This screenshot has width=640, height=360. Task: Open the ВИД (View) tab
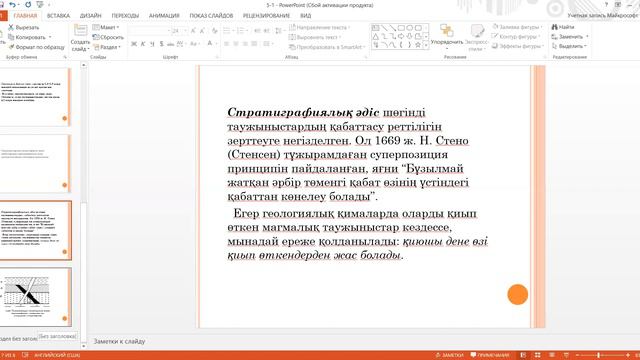(x=306, y=16)
